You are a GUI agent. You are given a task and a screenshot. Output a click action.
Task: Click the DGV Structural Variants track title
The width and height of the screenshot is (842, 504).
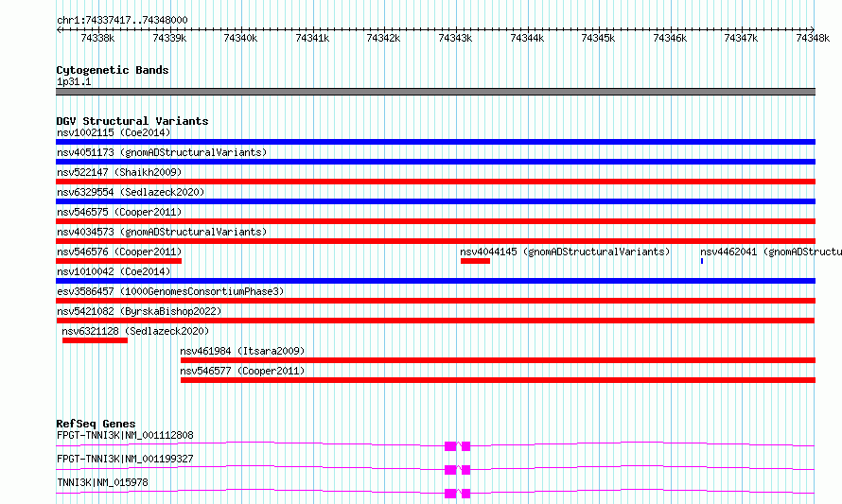coord(132,121)
